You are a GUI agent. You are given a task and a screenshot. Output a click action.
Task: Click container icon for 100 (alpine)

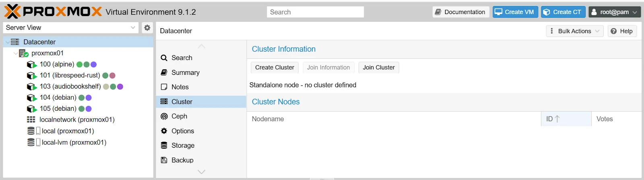[31, 64]
